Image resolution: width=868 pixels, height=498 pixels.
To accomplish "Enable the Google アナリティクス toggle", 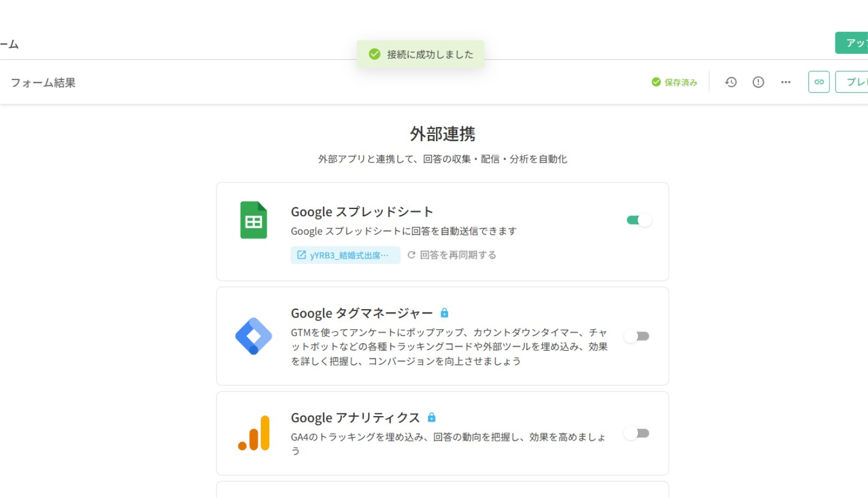I will coord(637,433).
